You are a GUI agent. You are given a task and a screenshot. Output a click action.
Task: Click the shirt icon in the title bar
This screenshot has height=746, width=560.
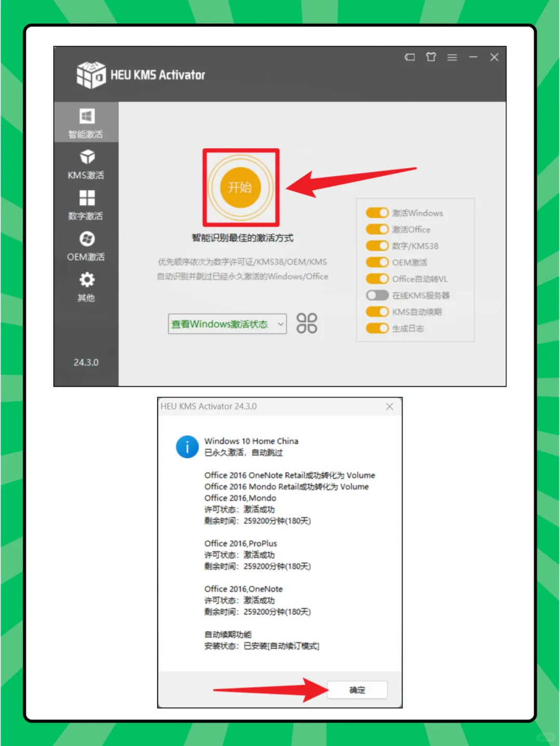pos(430,57)
